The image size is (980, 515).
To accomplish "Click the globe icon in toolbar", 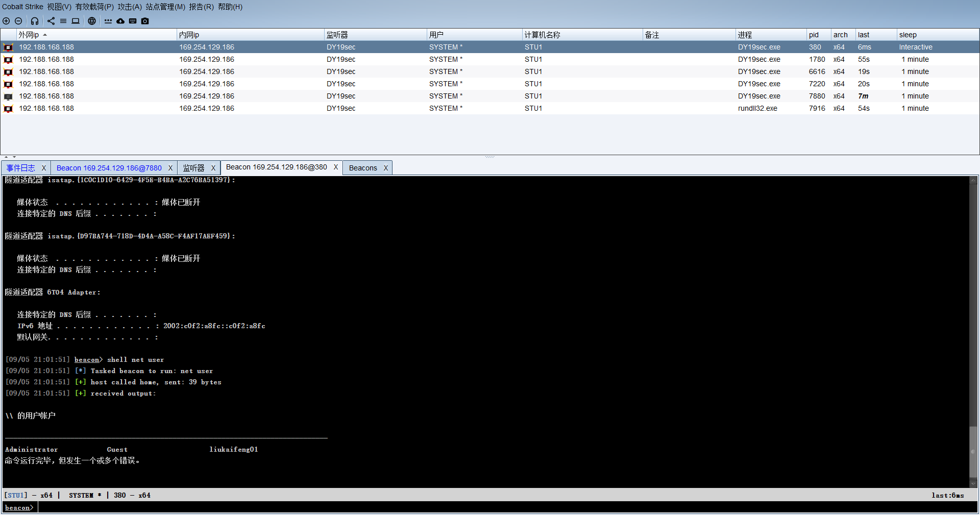I will tap(92, 21).
